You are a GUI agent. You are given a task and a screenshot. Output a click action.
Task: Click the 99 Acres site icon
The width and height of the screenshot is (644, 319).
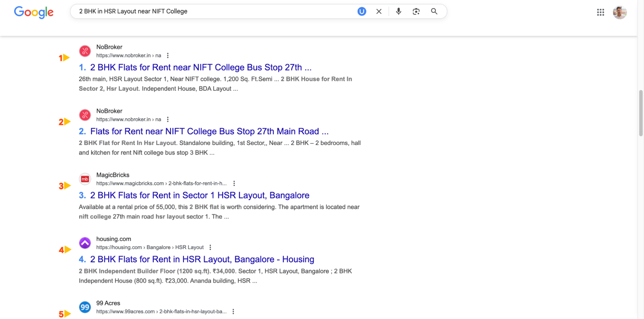pyautogui.click(x=85, y=307)
